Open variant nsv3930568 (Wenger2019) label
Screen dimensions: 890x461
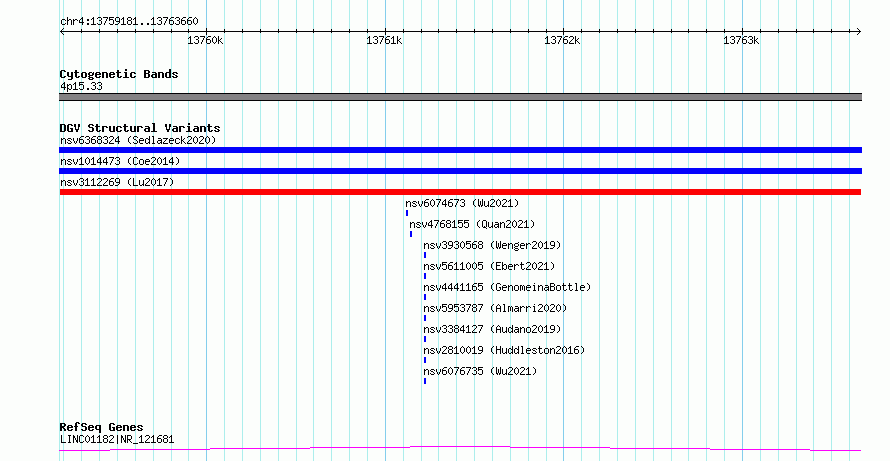[492, 245]
